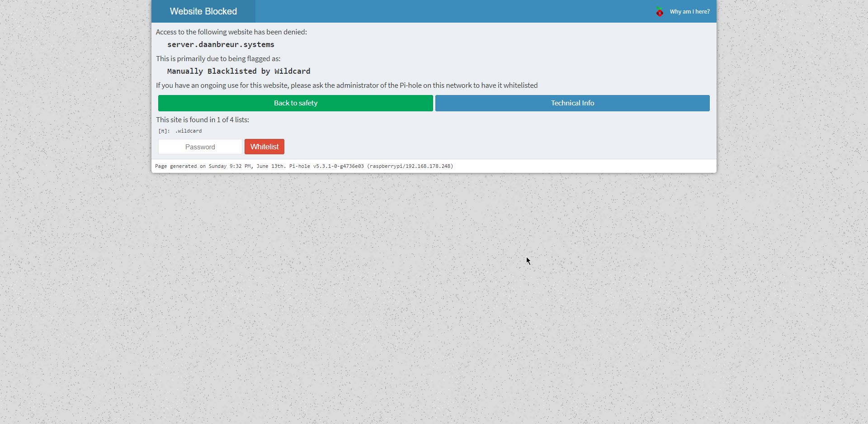Select the 'Manually Blacklisted by Wildcard' text
Screen dimensions: 868x424
point(238,71)
